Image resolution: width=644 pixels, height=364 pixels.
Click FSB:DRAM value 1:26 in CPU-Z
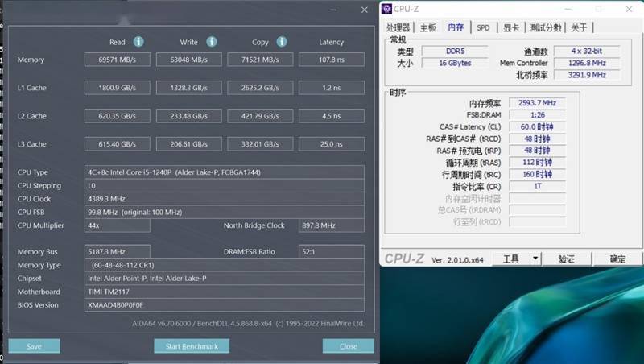[x=537, y=114]
